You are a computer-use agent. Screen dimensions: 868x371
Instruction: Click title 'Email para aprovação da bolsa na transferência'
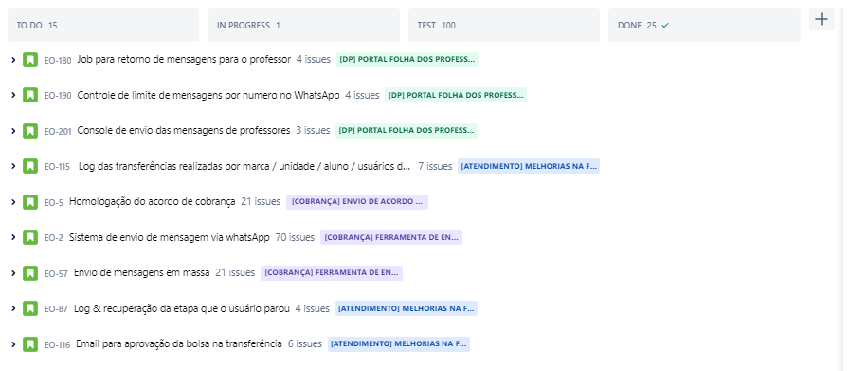pos(179,344)
